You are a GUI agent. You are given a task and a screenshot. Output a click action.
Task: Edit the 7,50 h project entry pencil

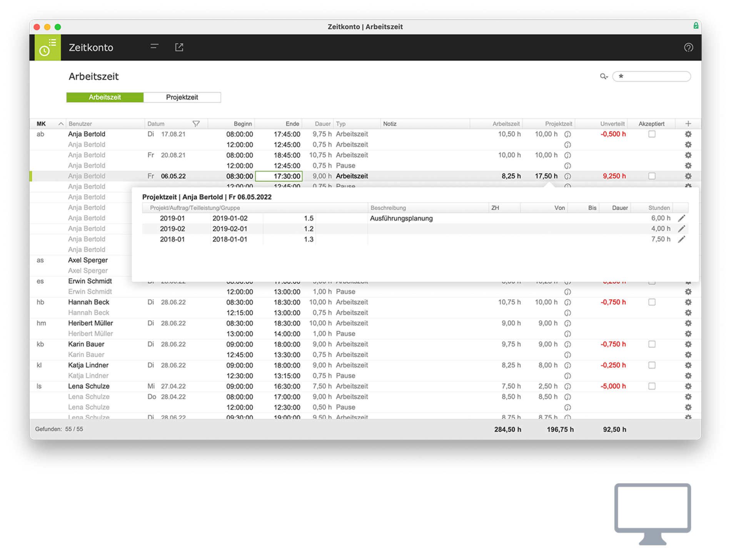point(681,239)
